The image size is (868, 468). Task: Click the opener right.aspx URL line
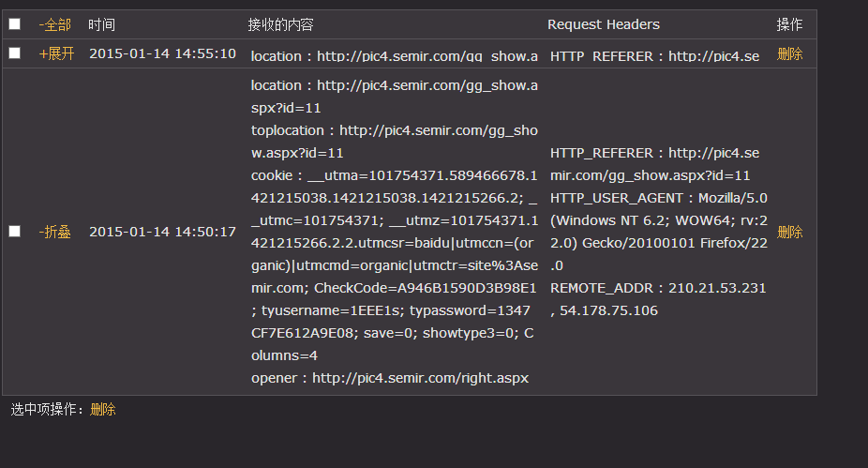[x=390, y=378]
